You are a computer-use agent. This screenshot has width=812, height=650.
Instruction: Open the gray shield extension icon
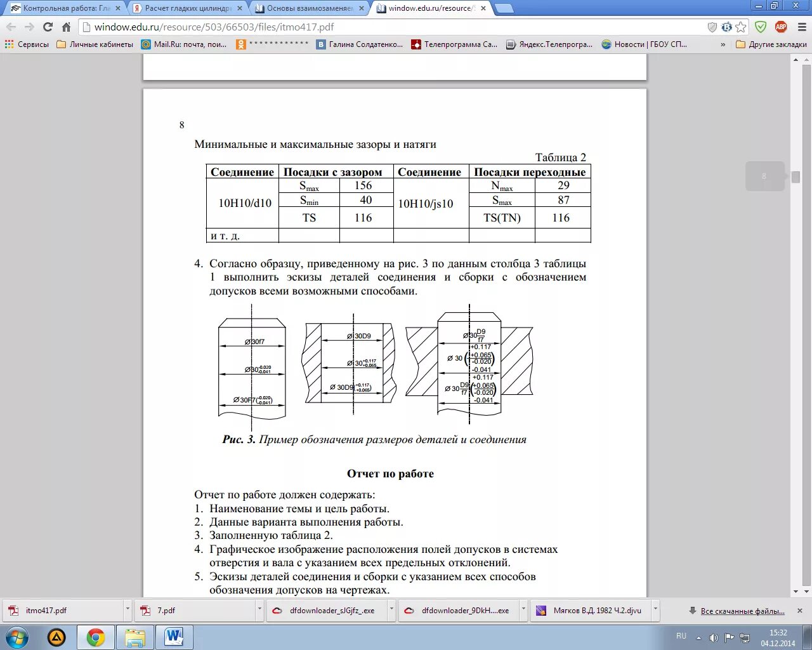click(712, 27)
